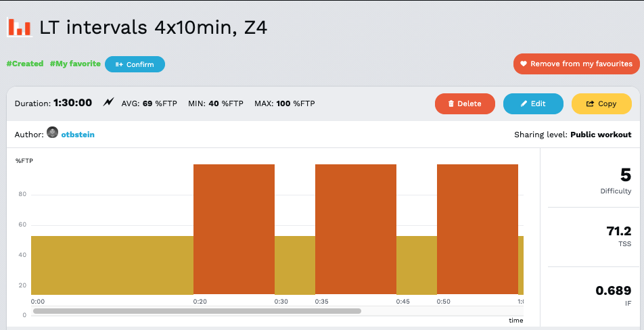Click the Difficulty value 5
The image size is (644, 330).
pos(625,175)
